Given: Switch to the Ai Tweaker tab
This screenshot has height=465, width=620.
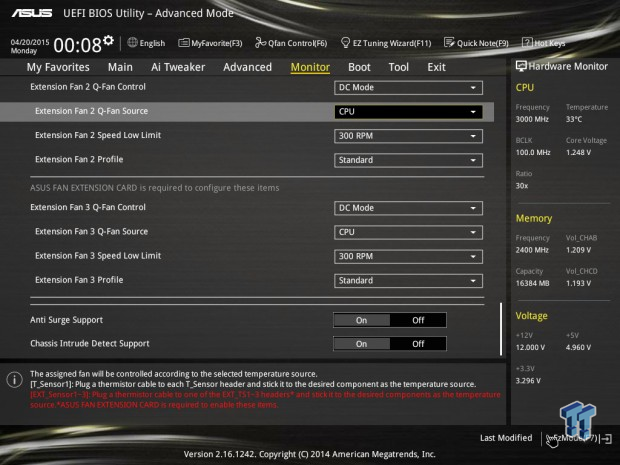Looking at the screenshot, I should point(178,67).
